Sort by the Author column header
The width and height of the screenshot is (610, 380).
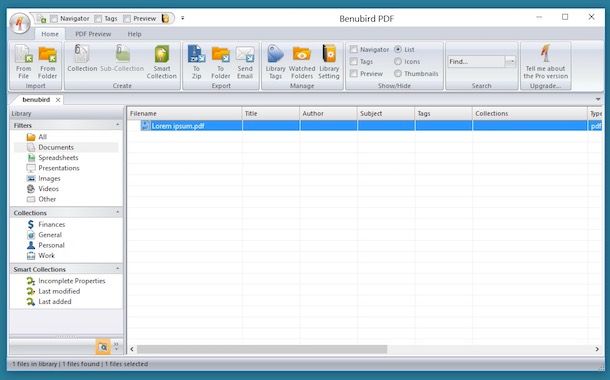328,114
